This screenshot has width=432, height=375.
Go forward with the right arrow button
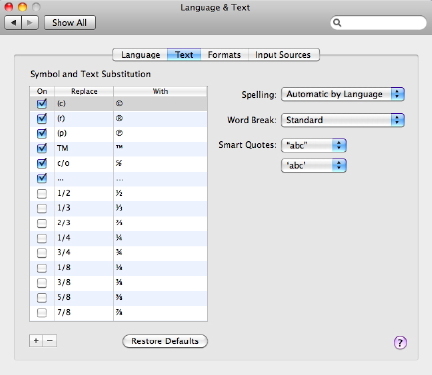point(30,23)
